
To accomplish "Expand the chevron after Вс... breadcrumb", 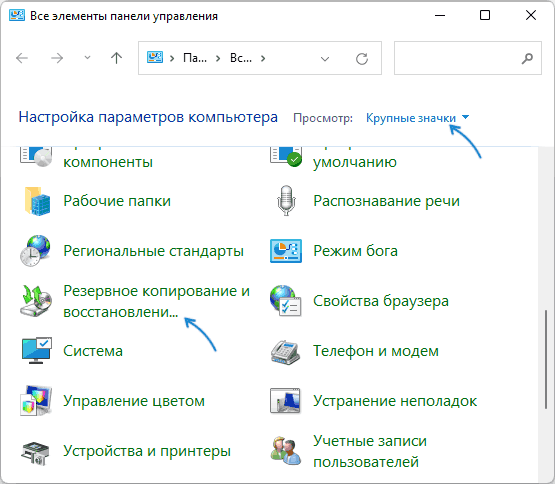I will (x=263, y=58).
